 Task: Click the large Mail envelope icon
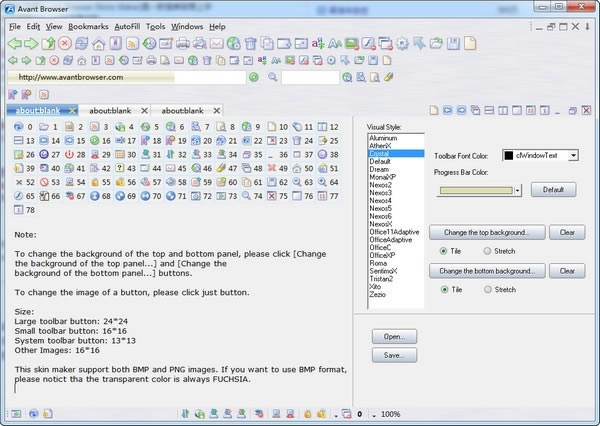(216, 44)
